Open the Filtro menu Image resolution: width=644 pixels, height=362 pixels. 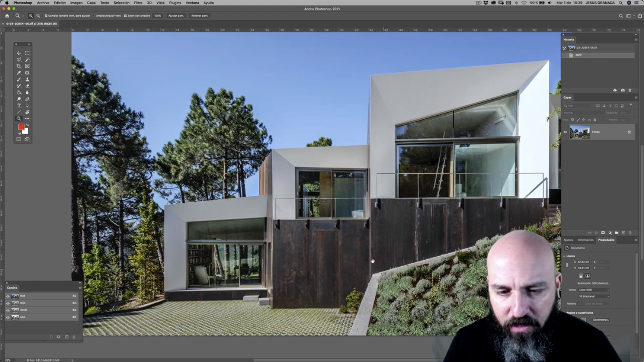pos(138,3)
